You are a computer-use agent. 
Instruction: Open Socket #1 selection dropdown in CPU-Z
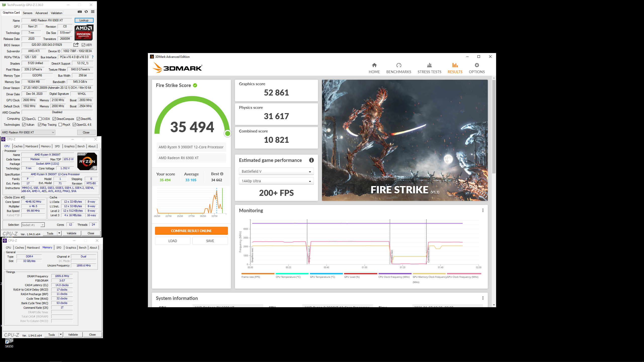(x=33, y=225)
